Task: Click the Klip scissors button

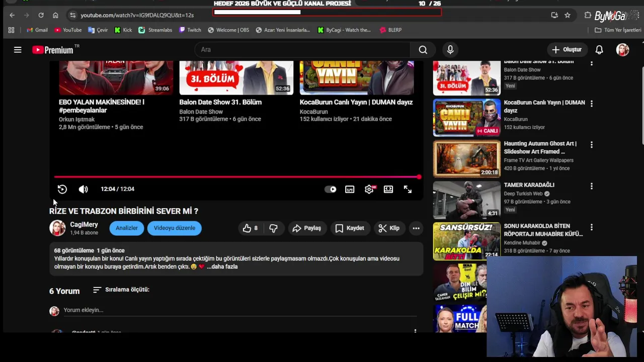Action: point(389,228)
